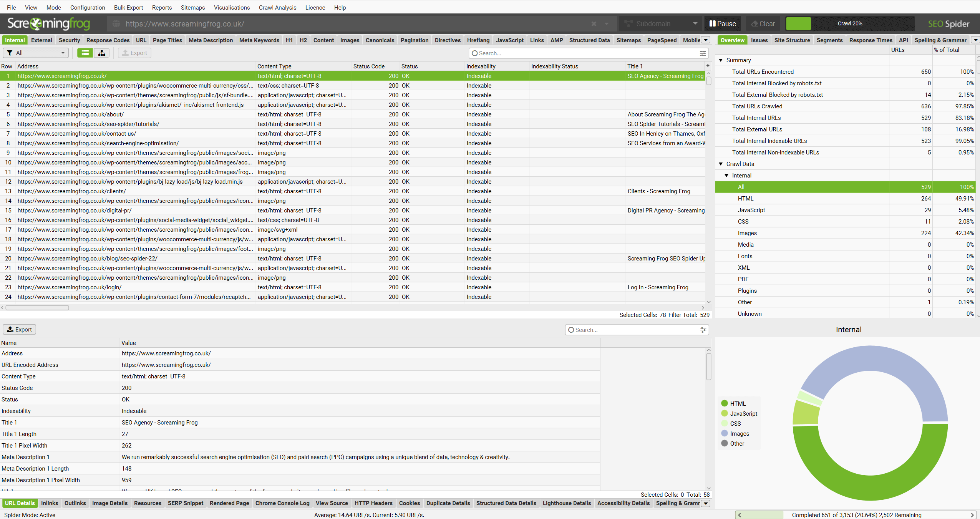The image size is (980, 519).
Task: Open the Issues tab
Action: [759, 40]
